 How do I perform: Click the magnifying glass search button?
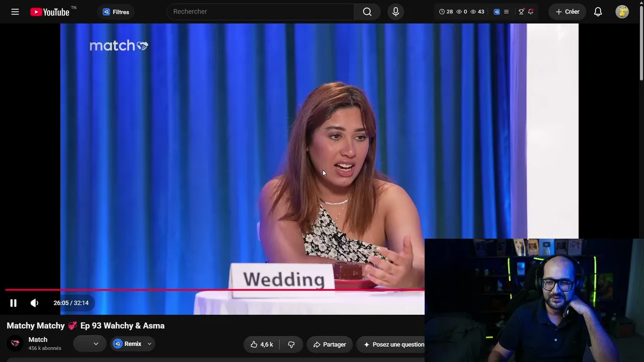(x=367, y=12)
